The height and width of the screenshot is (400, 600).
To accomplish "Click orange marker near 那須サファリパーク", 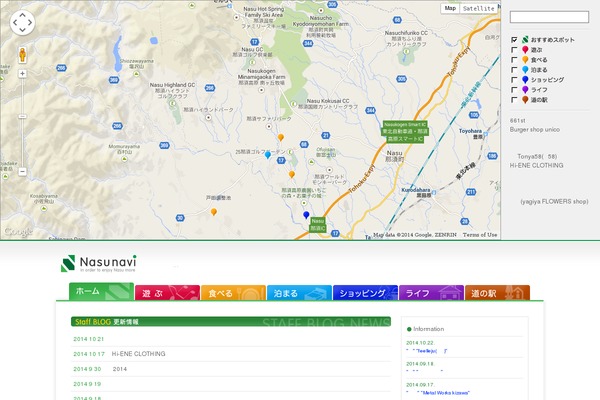I will (x=280, y=137).
